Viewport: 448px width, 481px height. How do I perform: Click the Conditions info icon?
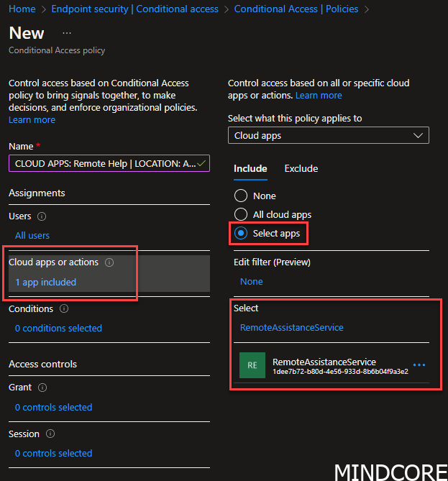[x=64, y=308]
